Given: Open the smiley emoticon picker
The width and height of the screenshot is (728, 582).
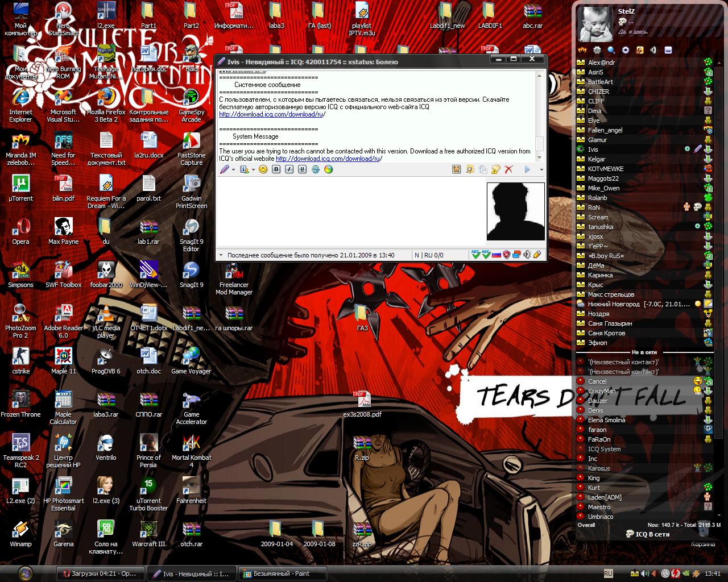Looking at the screenshot, I should (x=263, y=169).
